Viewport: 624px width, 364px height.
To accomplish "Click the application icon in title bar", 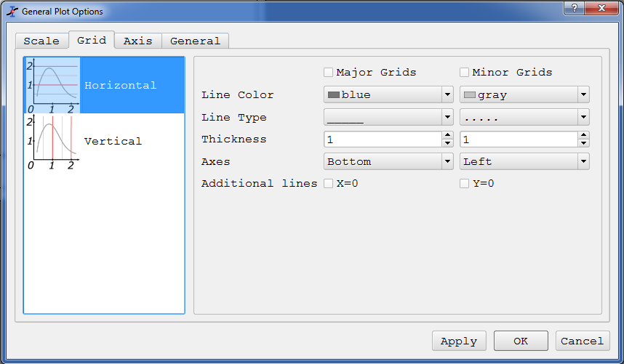I will point(12,12).
